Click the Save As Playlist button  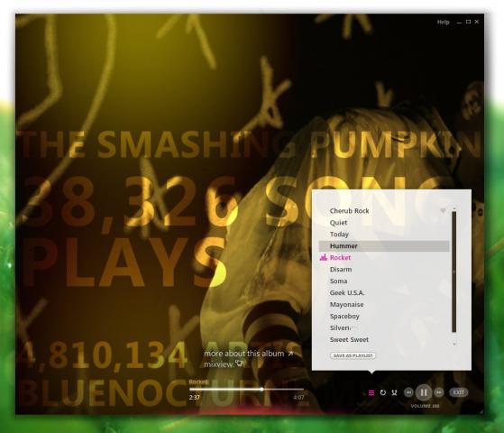point(353,355)
